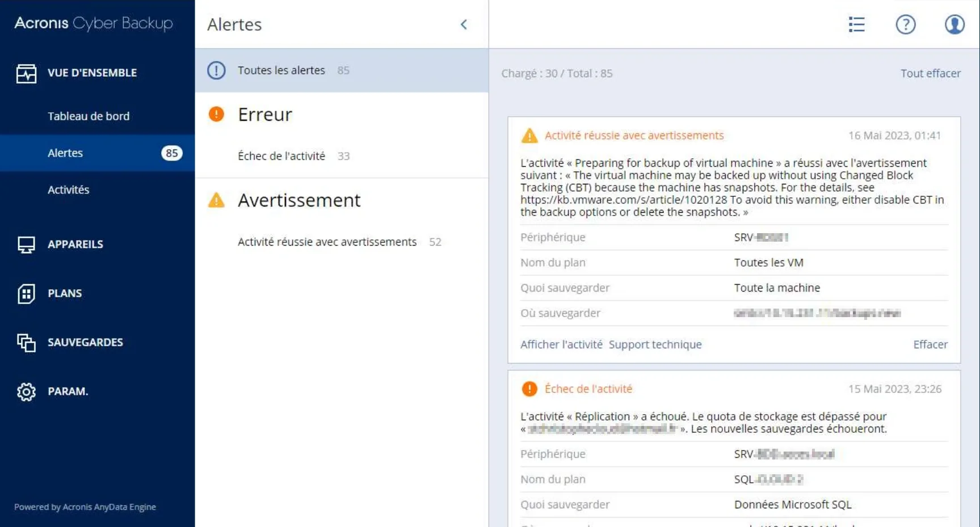Open PARAM. settings section
The width and height of the screenshot is (980, 527).
tap(68, 391)
